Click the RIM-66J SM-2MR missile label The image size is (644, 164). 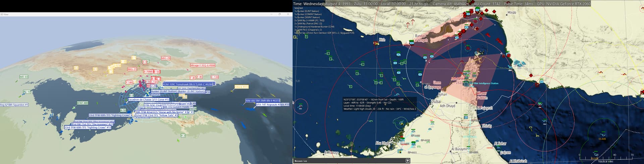(262, 101)
